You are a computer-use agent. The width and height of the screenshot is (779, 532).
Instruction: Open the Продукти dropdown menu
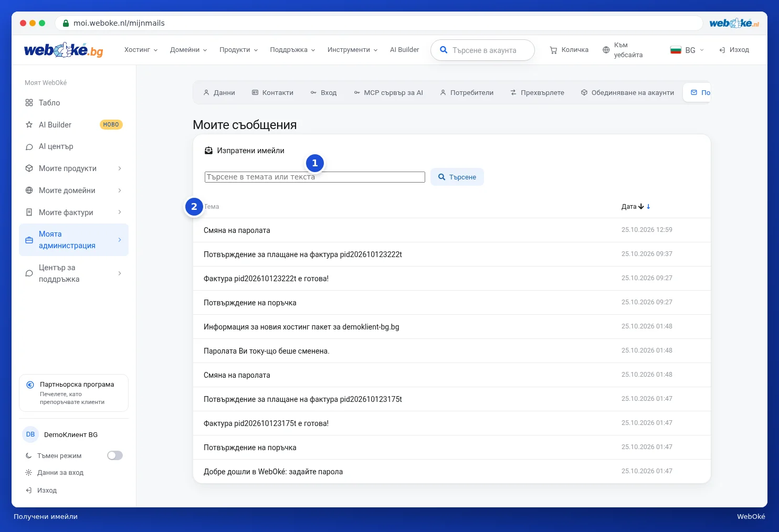tap(239, 50)
